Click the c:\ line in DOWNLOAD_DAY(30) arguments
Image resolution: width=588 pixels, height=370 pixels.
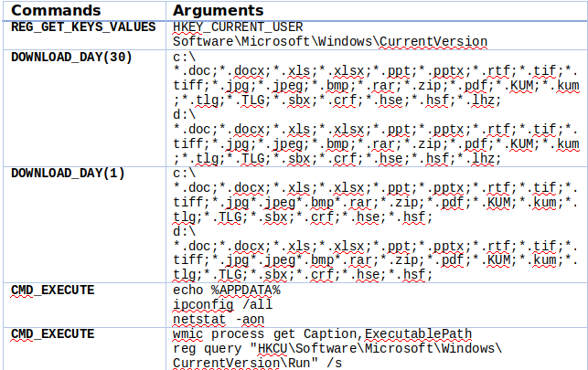click(183, 57)
